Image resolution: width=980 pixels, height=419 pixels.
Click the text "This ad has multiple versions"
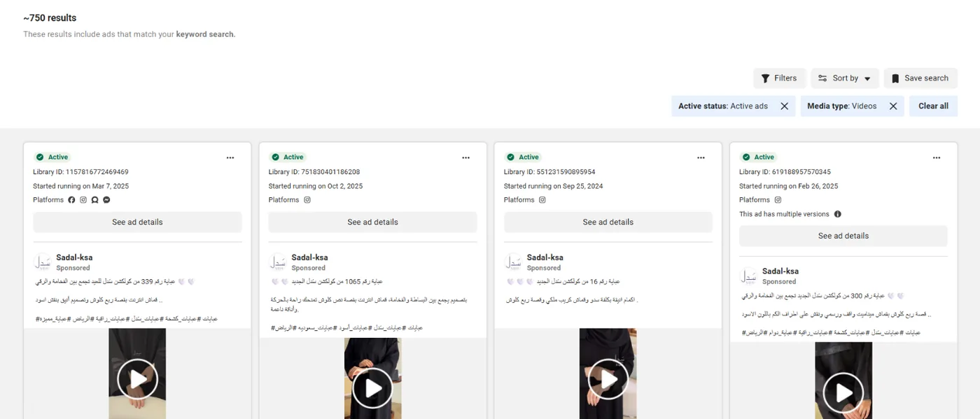pos(784,214)
